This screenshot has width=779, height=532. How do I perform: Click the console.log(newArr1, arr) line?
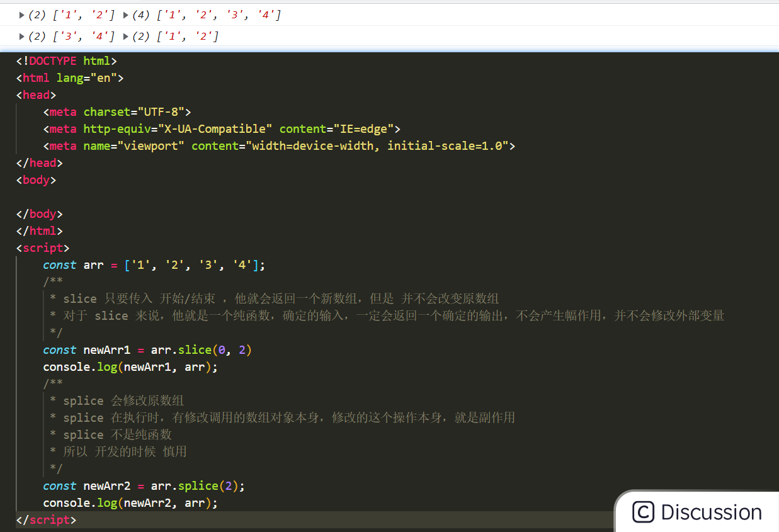130,367
